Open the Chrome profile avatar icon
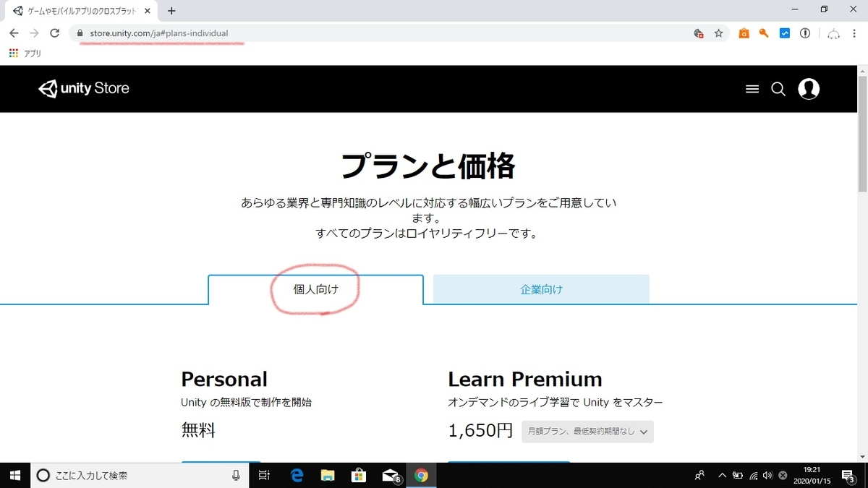Viewport: 868px width, 488px height. pyautogui.click(x=834, y=33)
